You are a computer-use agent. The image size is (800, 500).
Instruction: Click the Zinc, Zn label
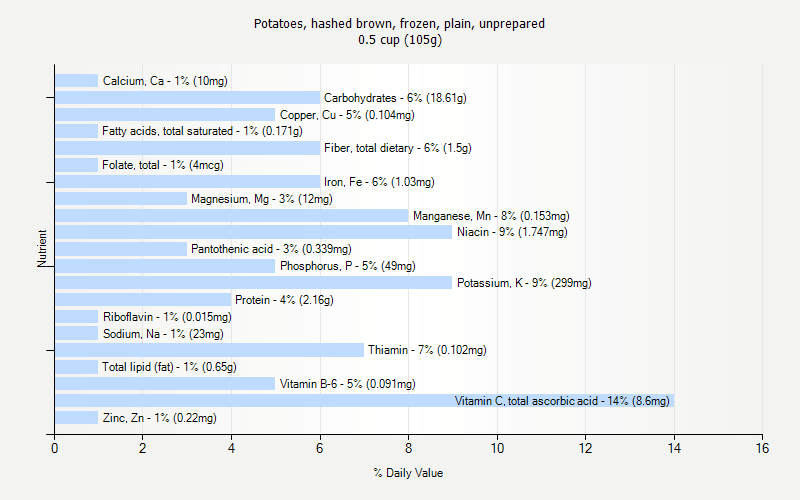click(159, 418)
